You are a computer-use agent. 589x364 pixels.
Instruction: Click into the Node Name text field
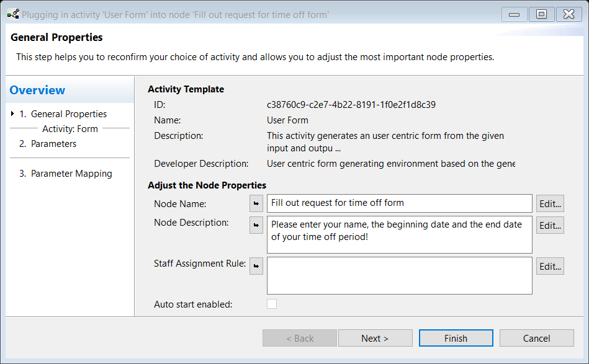tap(399, 203)
